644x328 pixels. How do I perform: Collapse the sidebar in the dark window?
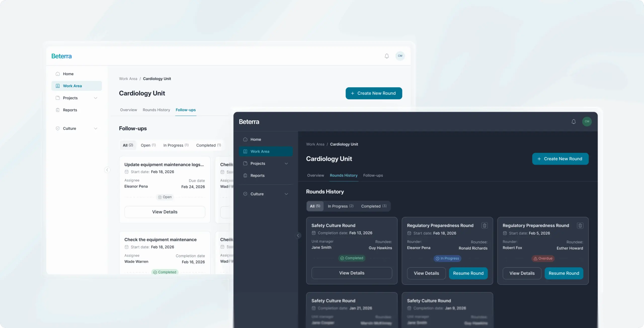pos(298,236)
